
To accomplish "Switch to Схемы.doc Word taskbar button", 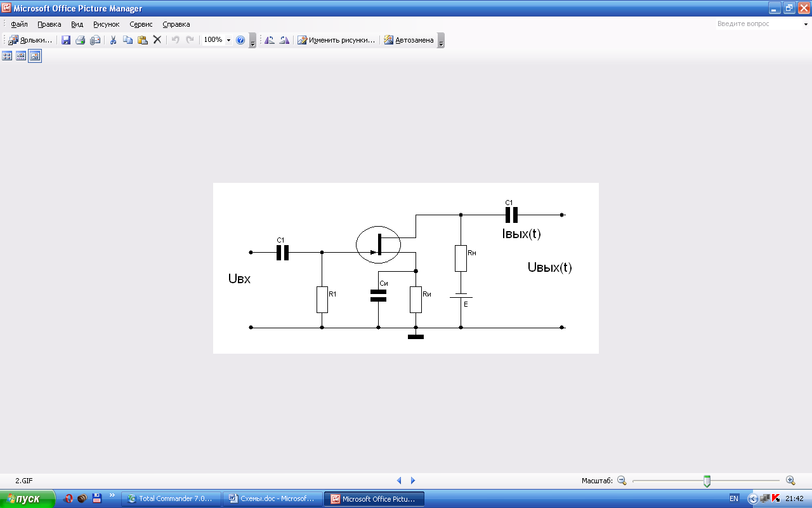I will pos(273,498).
